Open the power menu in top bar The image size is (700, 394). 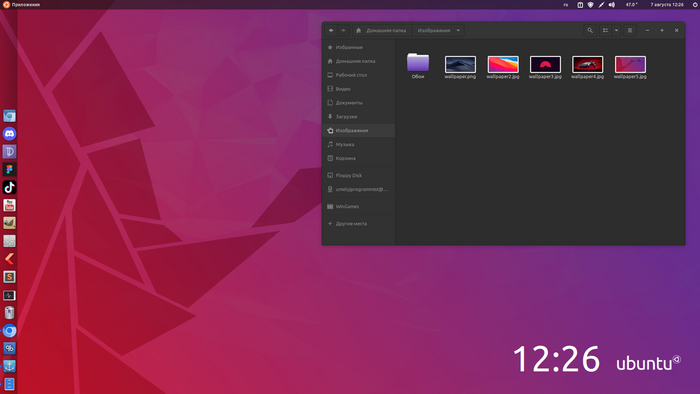coord(695,4)
